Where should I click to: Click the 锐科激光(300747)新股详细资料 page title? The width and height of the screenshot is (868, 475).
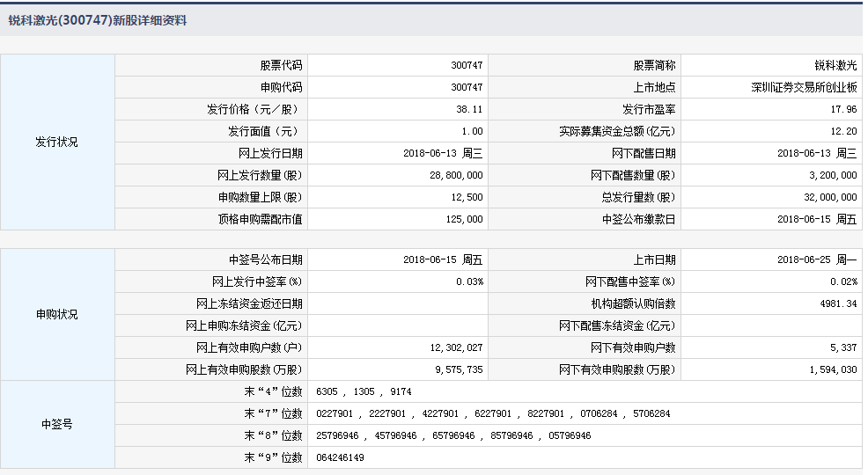(98, 19)
